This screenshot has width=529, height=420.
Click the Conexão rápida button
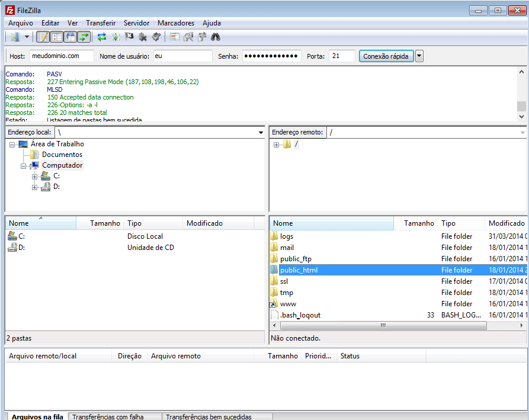[386, 56]
